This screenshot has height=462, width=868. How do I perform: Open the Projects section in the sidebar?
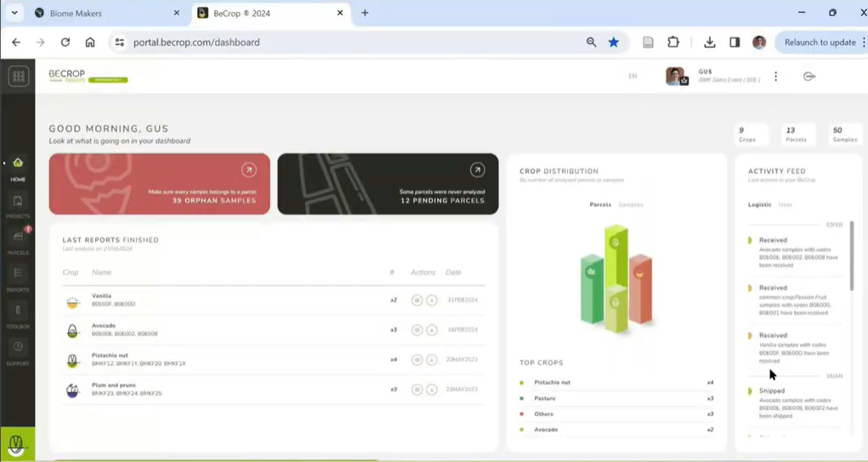[x=17, y=204]
